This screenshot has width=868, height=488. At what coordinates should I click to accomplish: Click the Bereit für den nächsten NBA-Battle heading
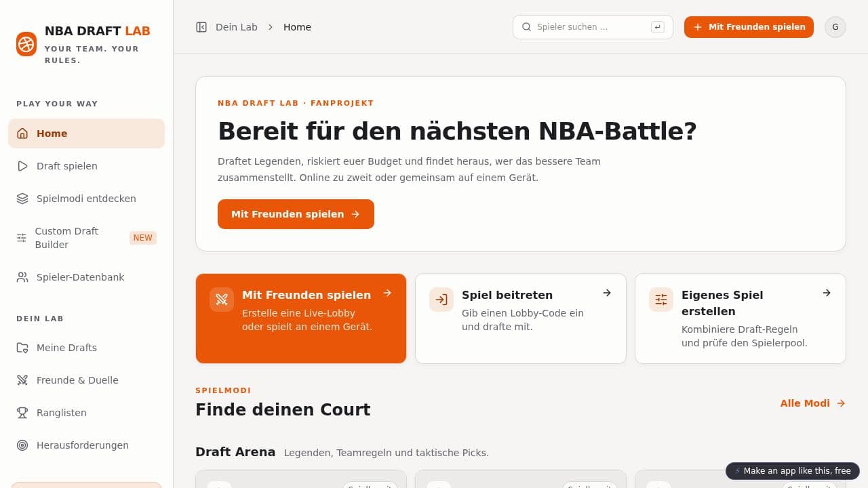(457, 131)
